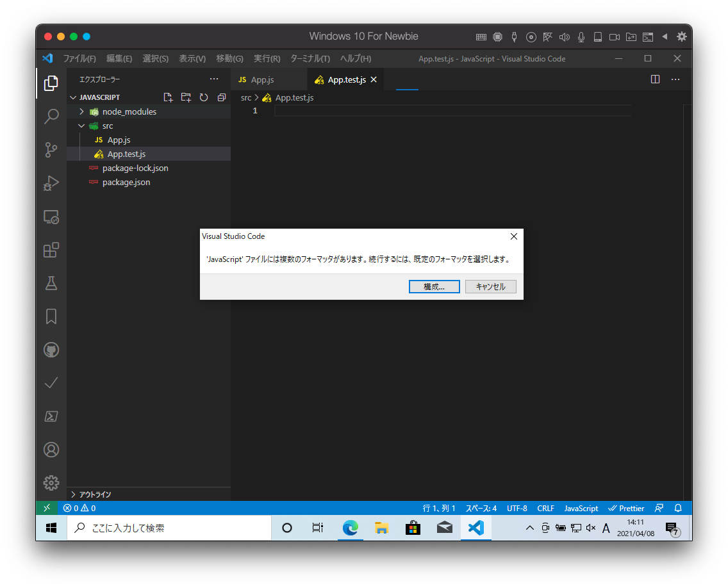Expand the アウトライン outline section
The height and width of the screenshot is (588, 728).
[73, 494]
